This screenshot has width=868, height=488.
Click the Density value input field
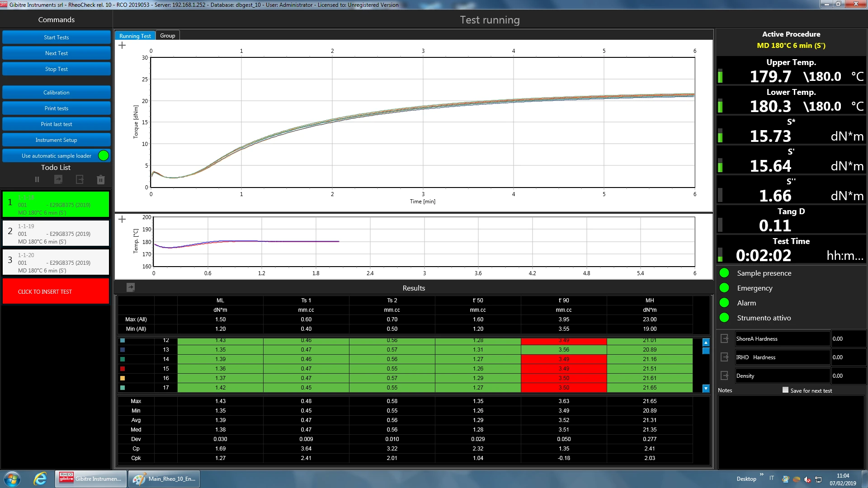pyautogui.click(x=847, y=375)
